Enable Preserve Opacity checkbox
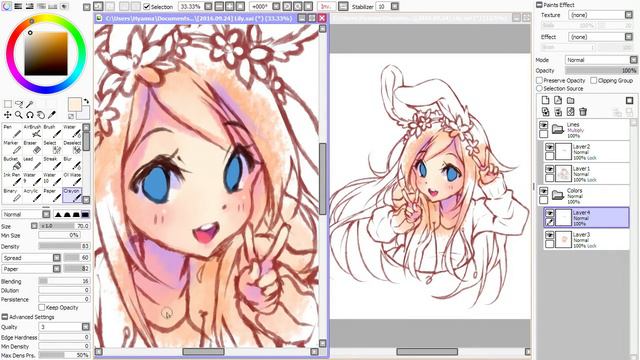The image size is (640, 360). [539, 80]
